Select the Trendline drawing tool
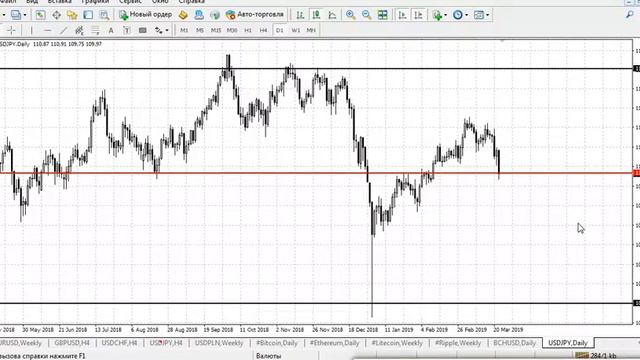This screenshot has height=360, width=640. 63,30
